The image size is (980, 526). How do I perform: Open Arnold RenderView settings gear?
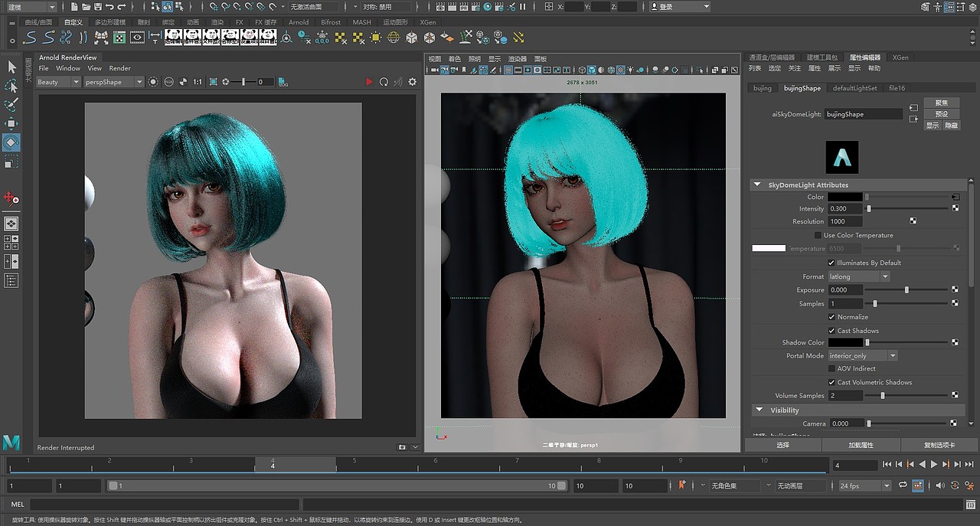(413, 82)
